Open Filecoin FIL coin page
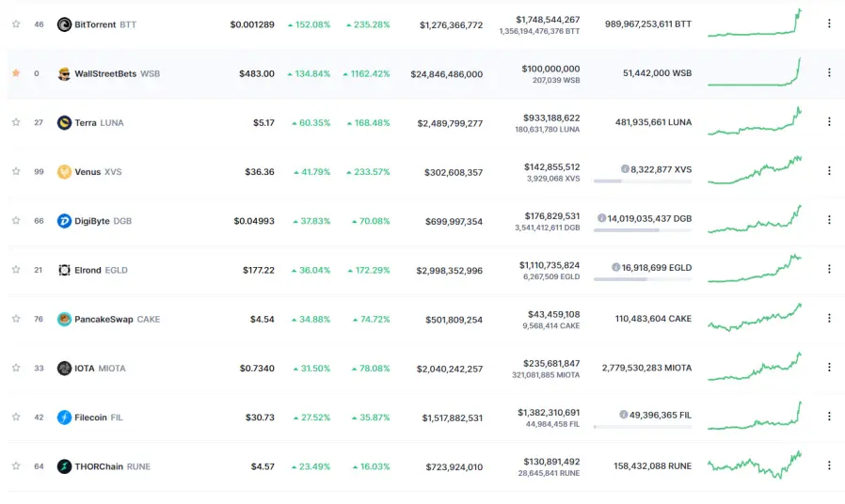 (x=99, y=417)
